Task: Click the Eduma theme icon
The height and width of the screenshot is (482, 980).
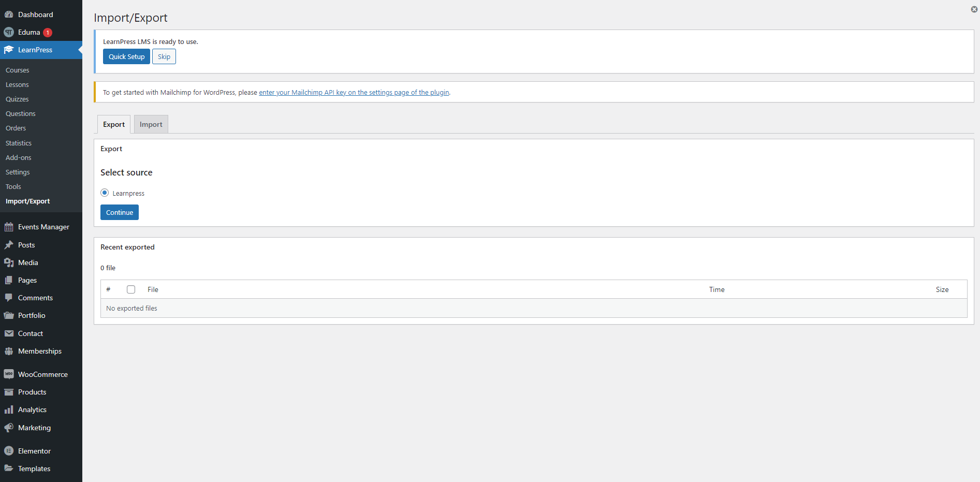Action: tap(9, 32)
